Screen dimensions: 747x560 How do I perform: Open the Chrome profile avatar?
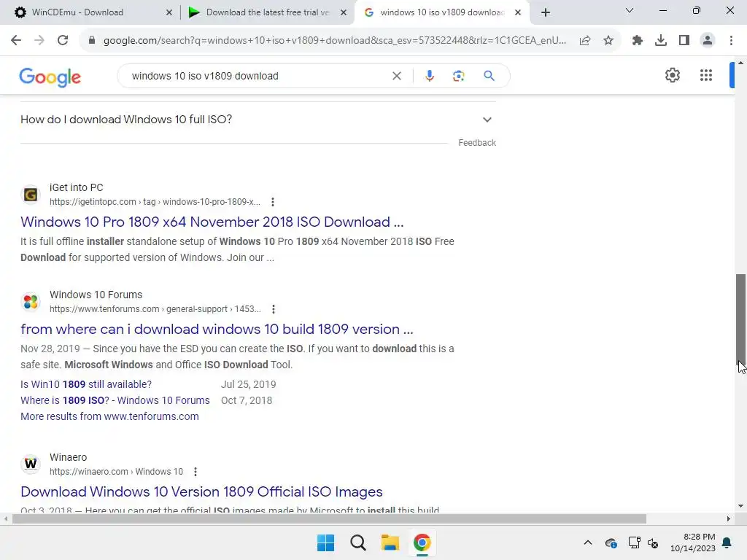(708, 41)
